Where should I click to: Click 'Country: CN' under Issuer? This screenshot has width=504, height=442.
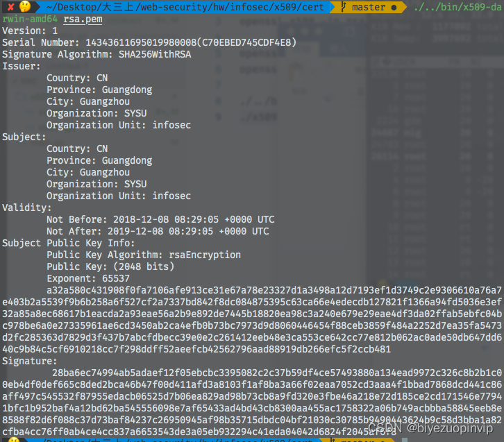(x=77, y=78)
